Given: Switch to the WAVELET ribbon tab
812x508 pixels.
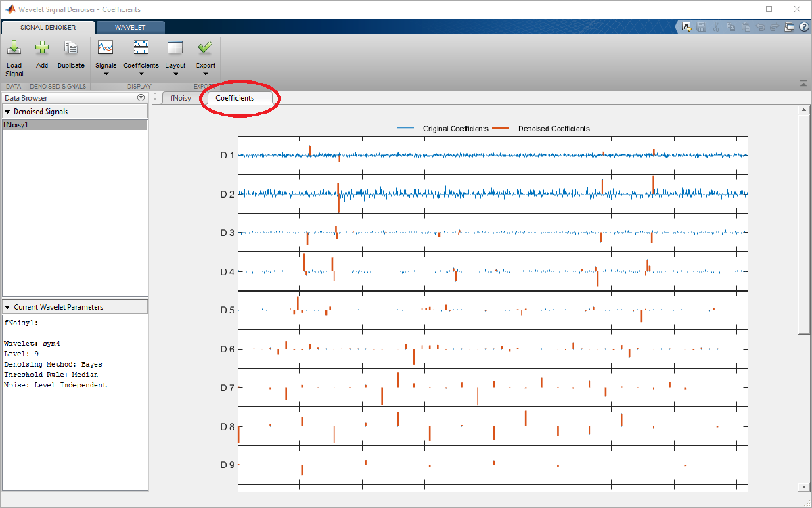Looking at the screenshot, I should [130, 28].
